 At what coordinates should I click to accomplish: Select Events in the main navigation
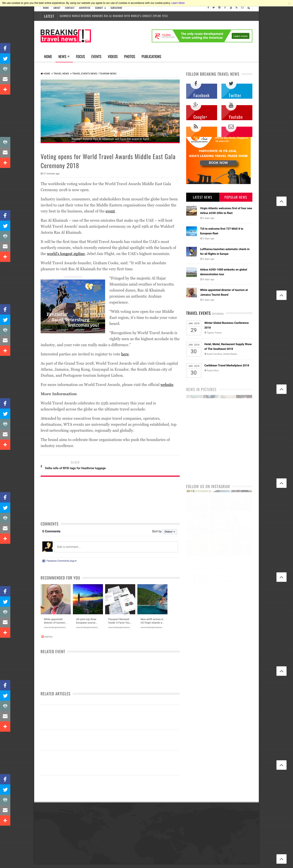pyautogui.click(x=96, y=57)
